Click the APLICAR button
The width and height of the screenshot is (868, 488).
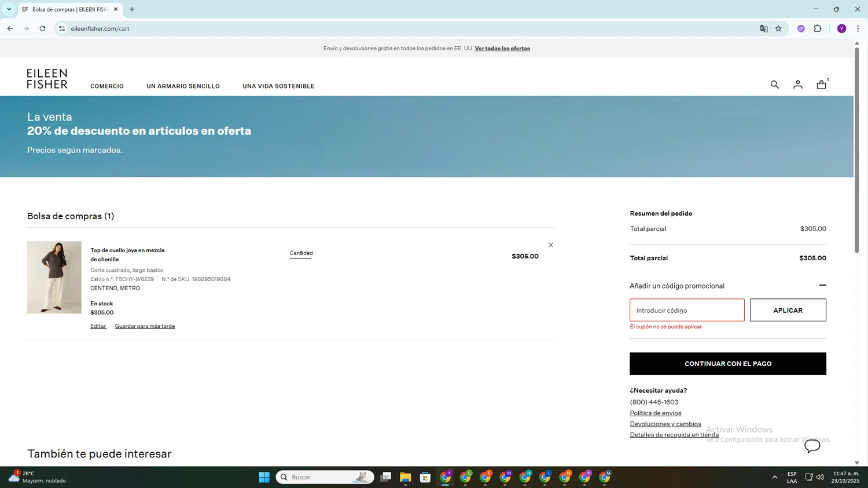point(788,310)
